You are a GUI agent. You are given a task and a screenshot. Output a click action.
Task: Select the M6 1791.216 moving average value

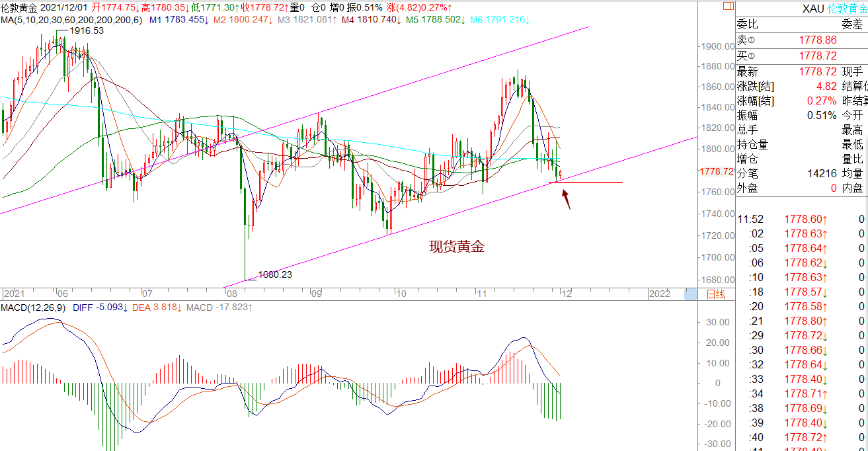point(500,20)
